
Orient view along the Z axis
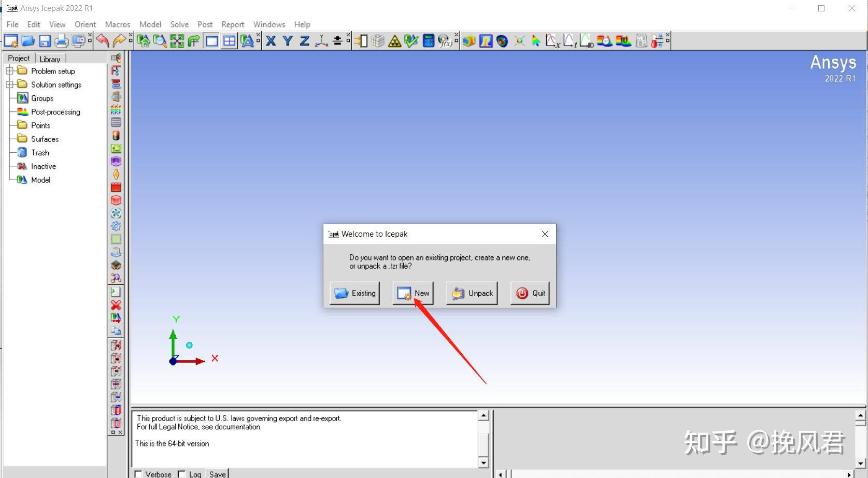coord(305,41)
